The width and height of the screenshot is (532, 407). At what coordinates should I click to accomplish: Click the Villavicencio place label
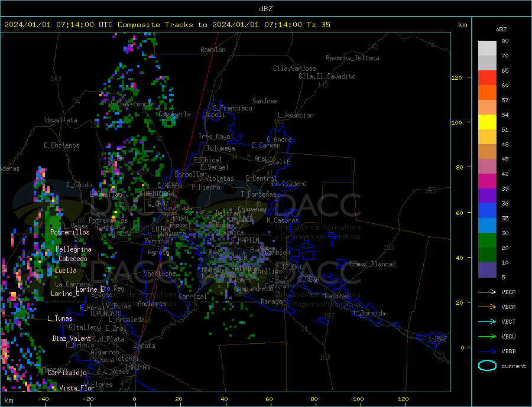[132, 104]
